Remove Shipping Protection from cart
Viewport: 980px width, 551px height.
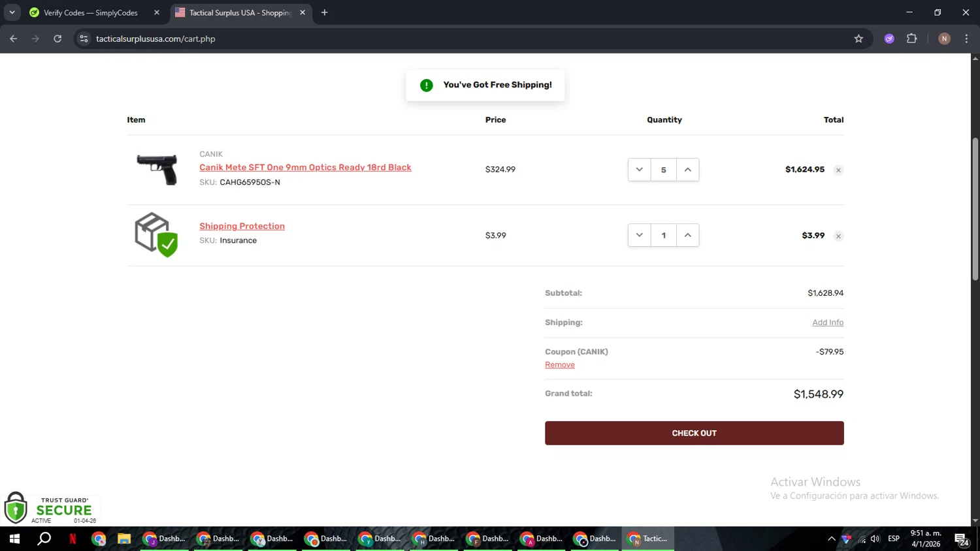coord(838,236)
